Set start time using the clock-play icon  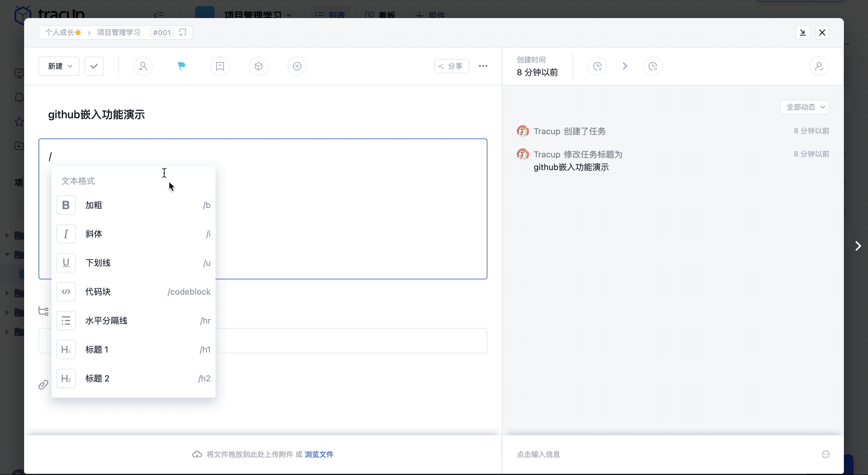coord(597,66)
